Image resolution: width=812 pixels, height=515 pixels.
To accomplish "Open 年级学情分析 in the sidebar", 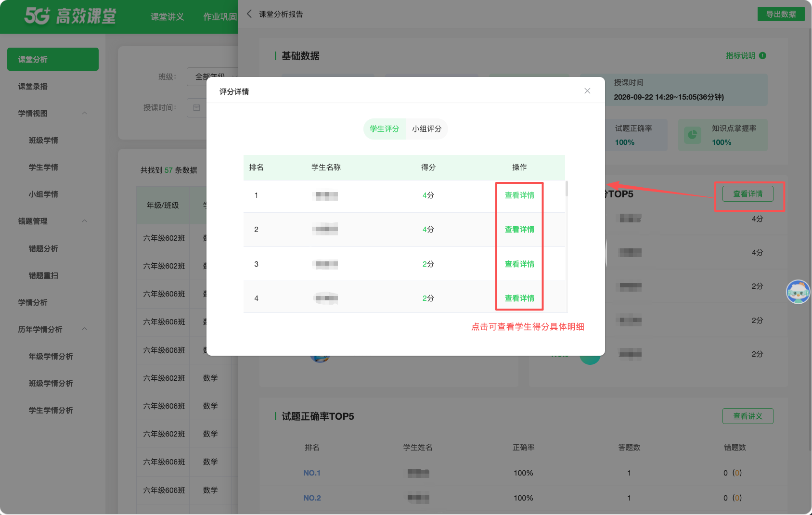I will tap(51, 357).
